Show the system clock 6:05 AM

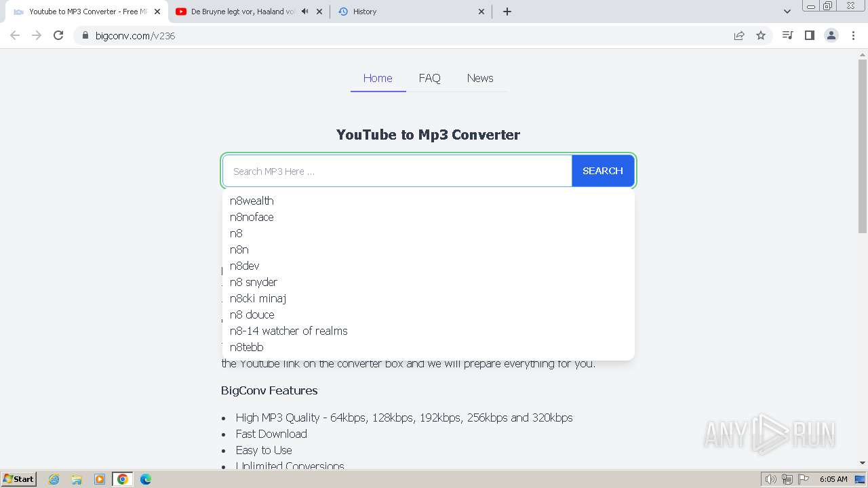tap(833, 479)
